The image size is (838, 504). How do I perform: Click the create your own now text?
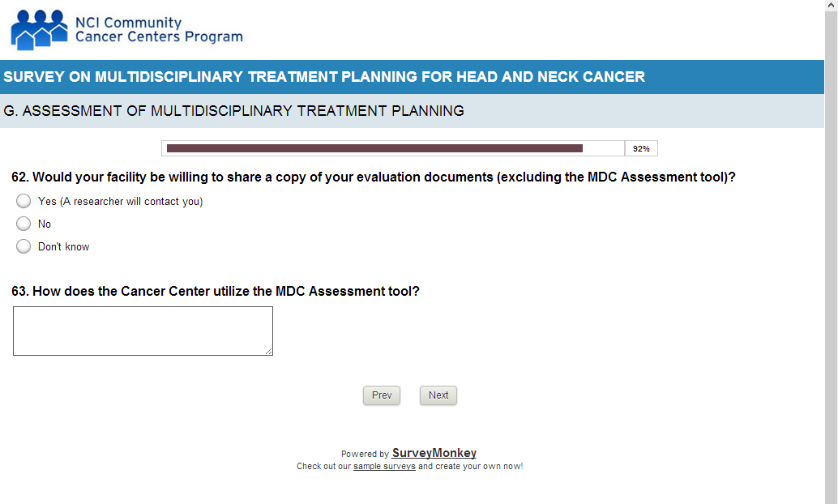[479, 467]
